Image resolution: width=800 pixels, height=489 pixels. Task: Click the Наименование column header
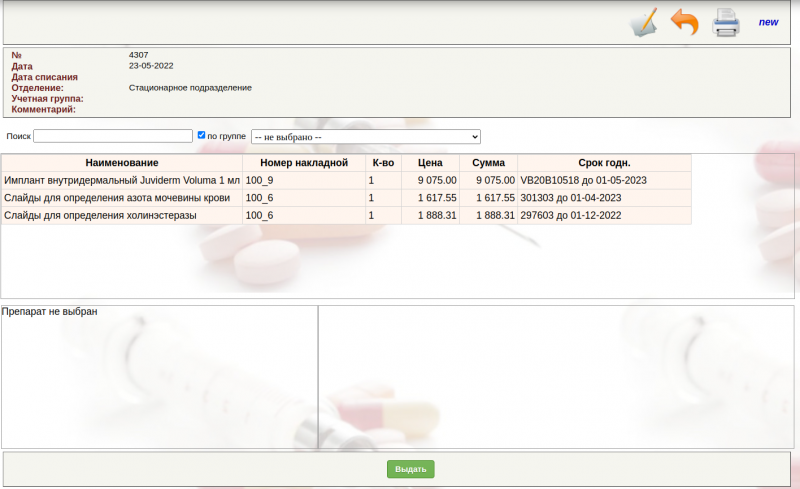click(x=122, y=163)
